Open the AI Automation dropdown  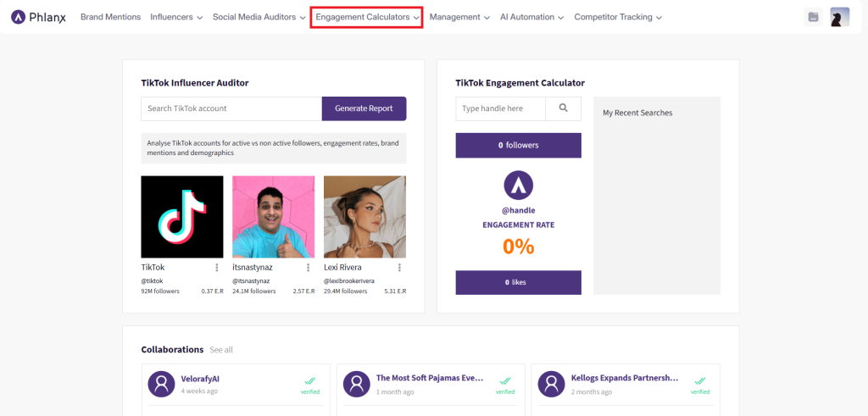pyautogui.click(x=532, y=17)
